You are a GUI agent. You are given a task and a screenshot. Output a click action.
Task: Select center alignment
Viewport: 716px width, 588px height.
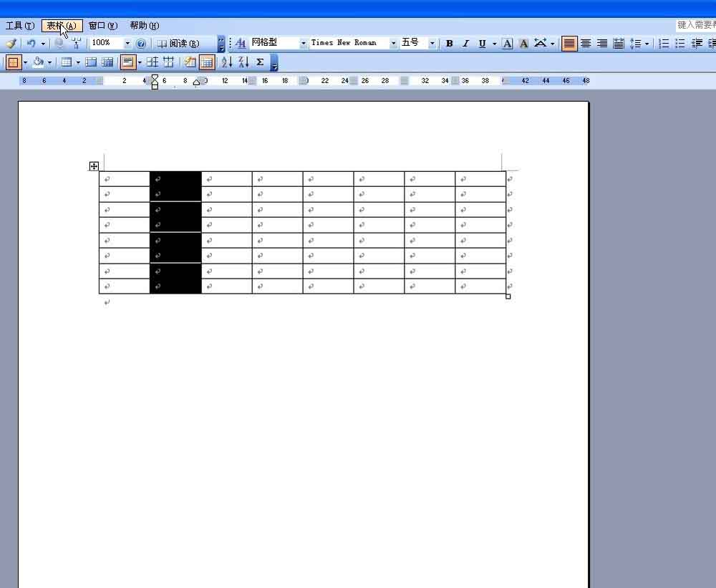[x=586, y=44]
